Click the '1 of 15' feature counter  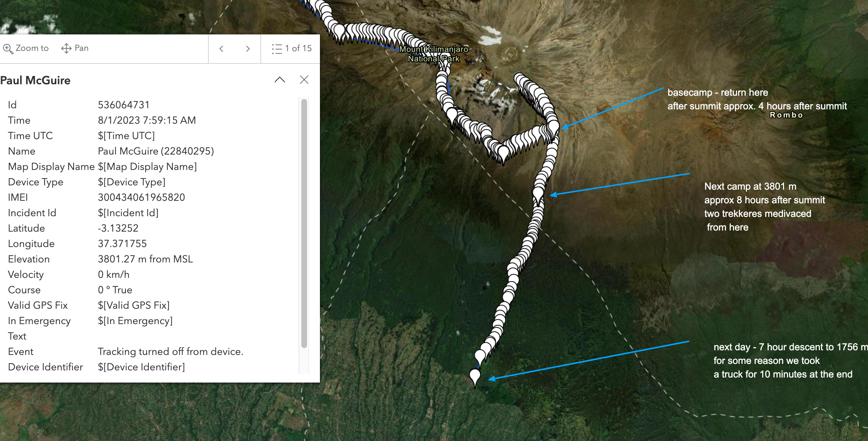point(298,48)
